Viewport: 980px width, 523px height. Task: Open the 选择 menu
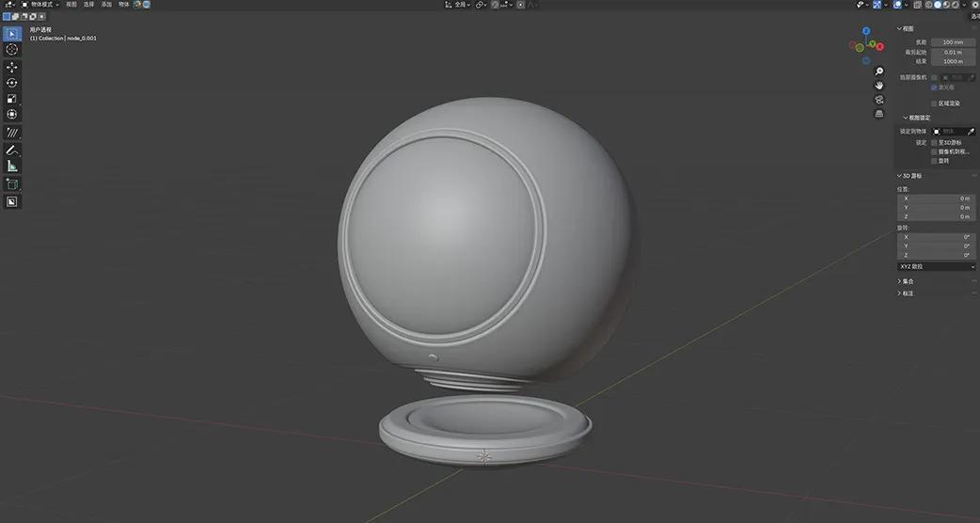tap(88, 5)
